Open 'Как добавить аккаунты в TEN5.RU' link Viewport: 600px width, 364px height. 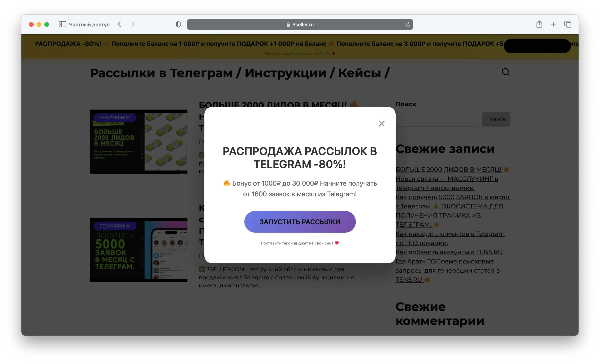click(x=449, y=252)
